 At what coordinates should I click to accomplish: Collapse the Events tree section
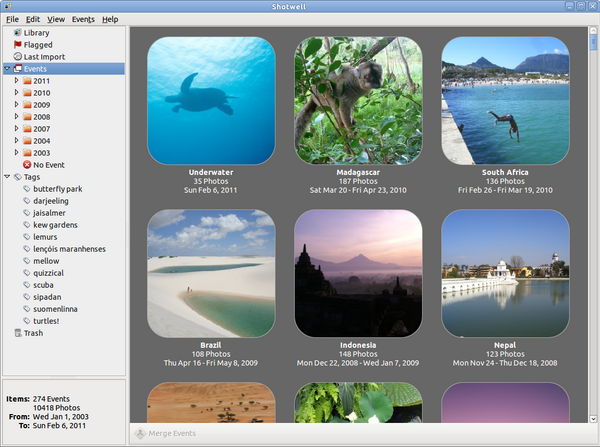click(7, 69)
